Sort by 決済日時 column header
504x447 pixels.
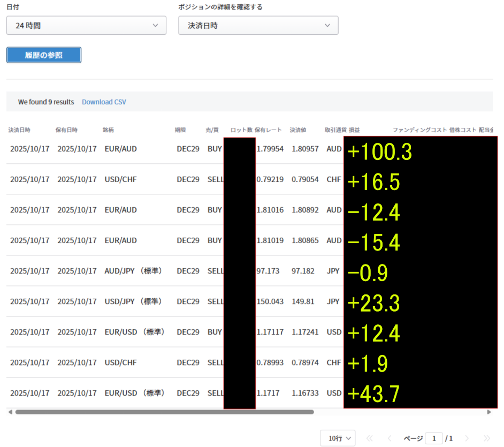point(19,130)
